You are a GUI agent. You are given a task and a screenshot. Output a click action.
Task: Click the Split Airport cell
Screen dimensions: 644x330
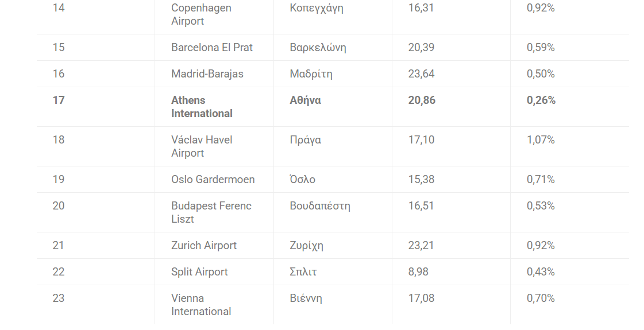pos(199,272)
